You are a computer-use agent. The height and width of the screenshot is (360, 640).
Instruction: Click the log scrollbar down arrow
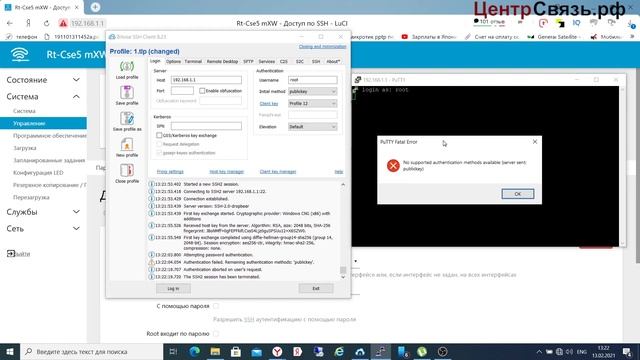pos(343,277)
